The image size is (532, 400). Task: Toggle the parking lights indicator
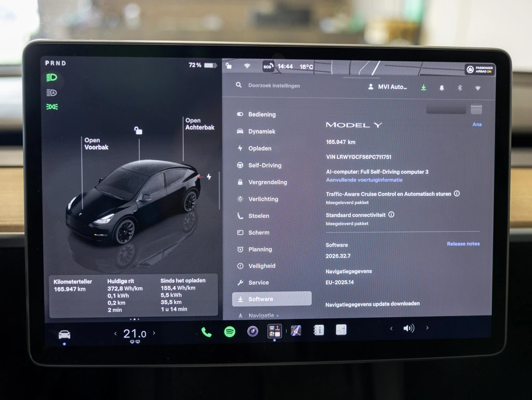pos(52,107)
